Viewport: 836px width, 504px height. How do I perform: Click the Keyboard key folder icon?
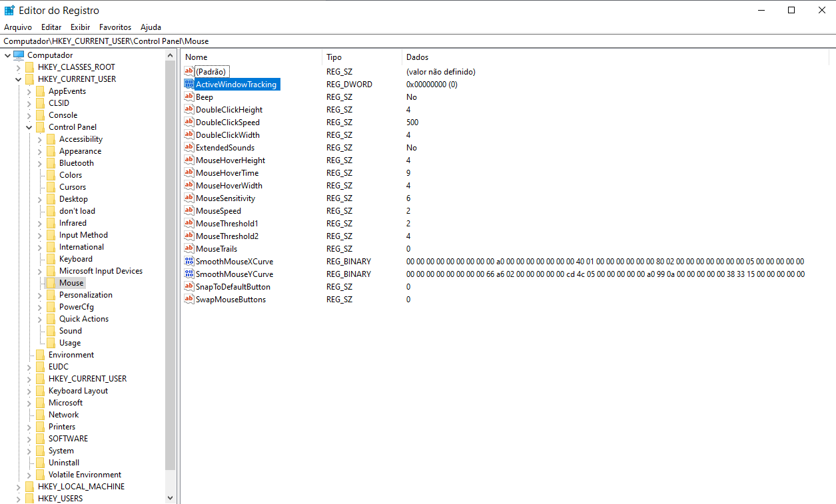51,259
